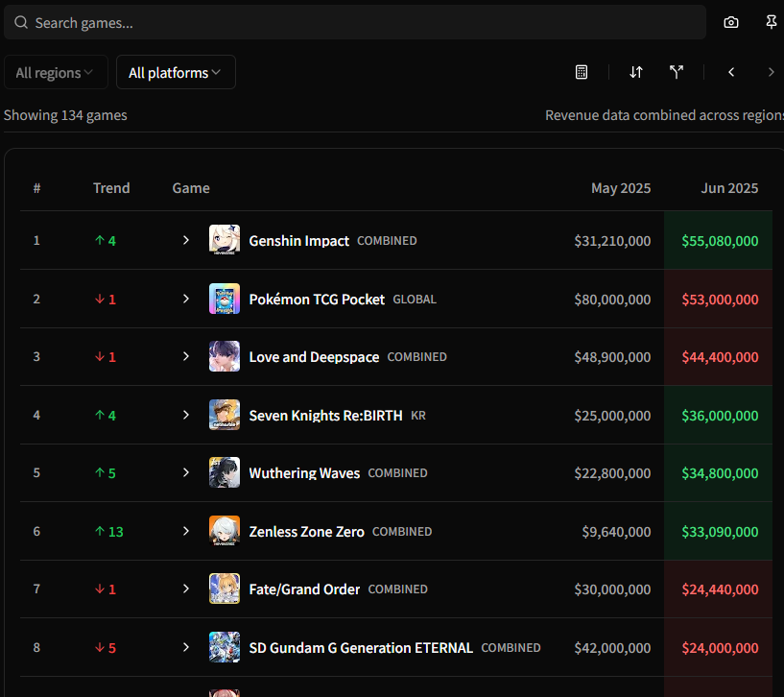Click the Wuthering Waves game name
Screen dimensions: 784x697
[x=304, y=473]
